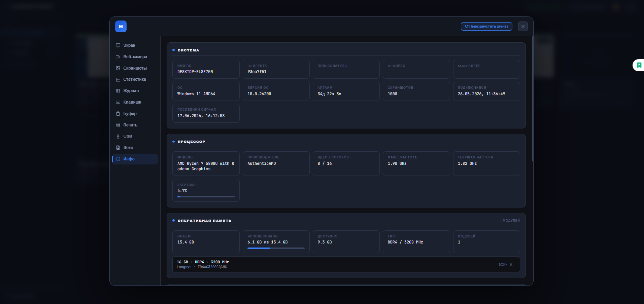Select the Веб-камера camera icon

(x=118, y=57)
